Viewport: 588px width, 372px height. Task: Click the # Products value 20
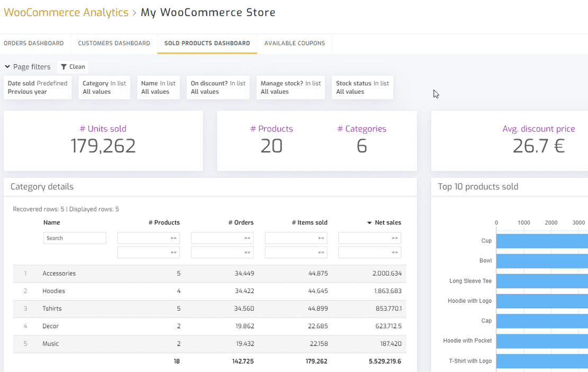(x=272, y=146)
